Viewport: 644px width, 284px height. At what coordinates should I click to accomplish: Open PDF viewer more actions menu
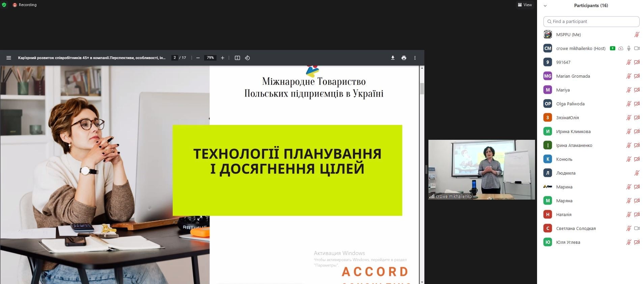415,58
